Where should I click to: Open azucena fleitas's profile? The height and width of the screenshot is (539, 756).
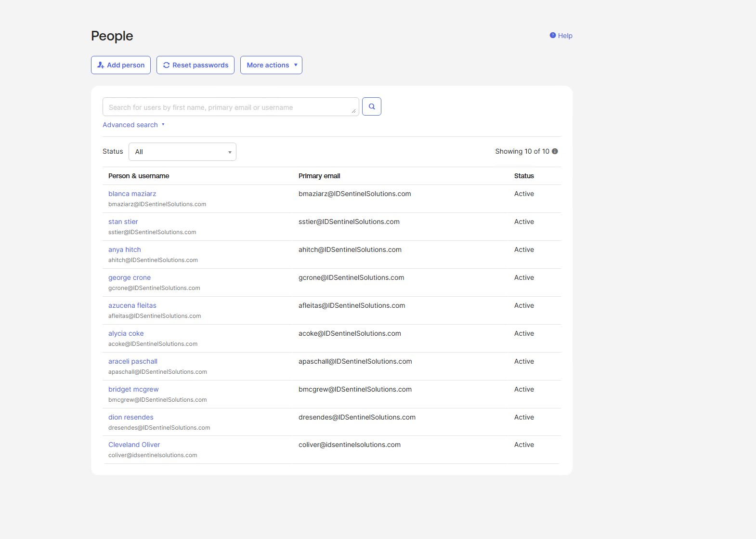tap(132, 305)
